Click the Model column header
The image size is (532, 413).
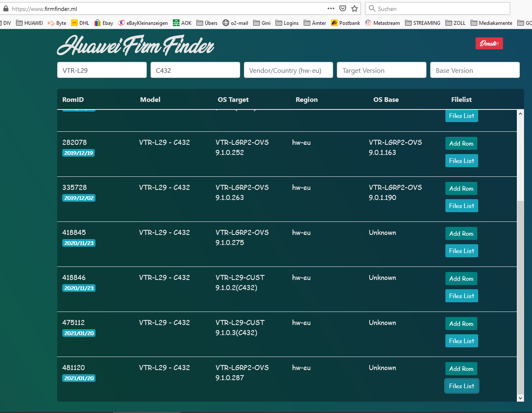click(x=150, y=100)
